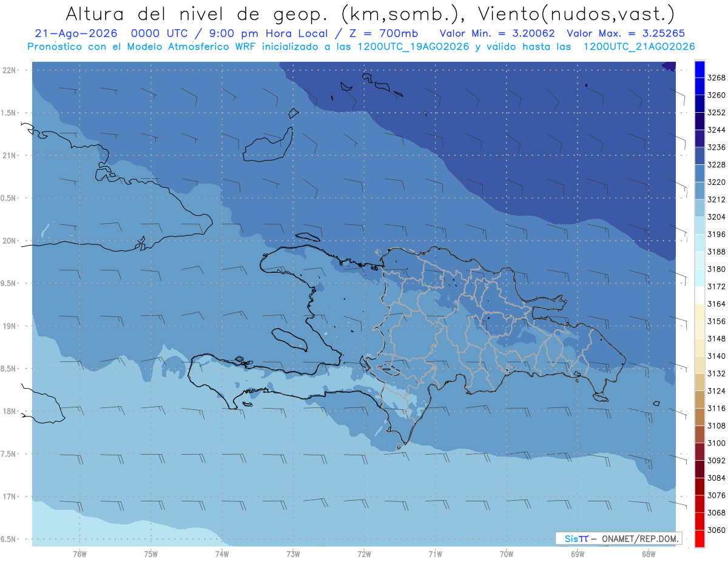Click the '0000 UTC' time text

pyautogui.click(x=166, y=34)
